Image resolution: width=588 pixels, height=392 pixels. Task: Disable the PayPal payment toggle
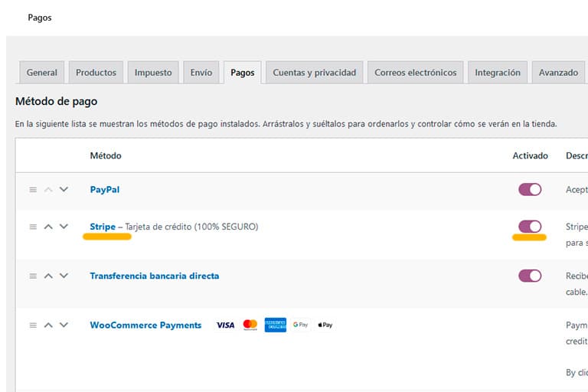click(530, 189)
